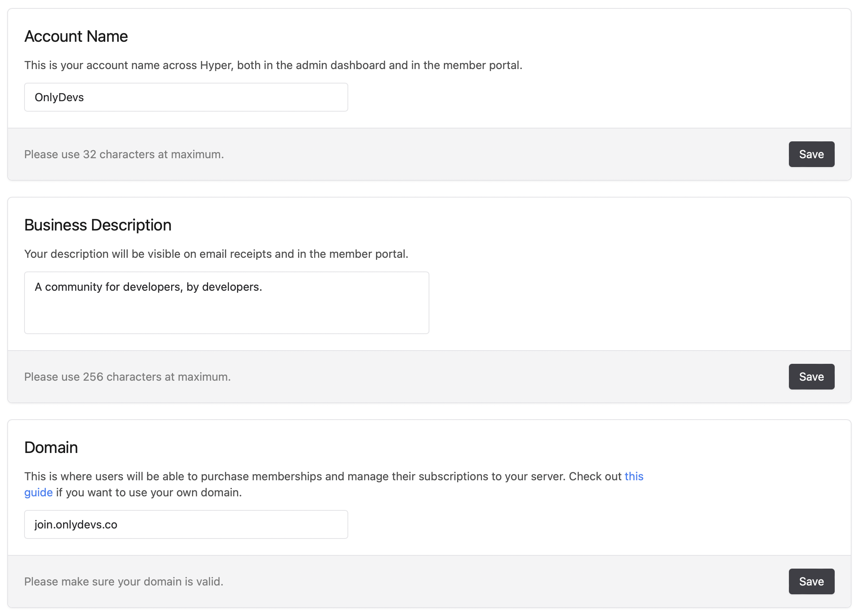Click 'A community for developers' text in textarea
This screenshot has height=616, width=858.
[148, 287]
